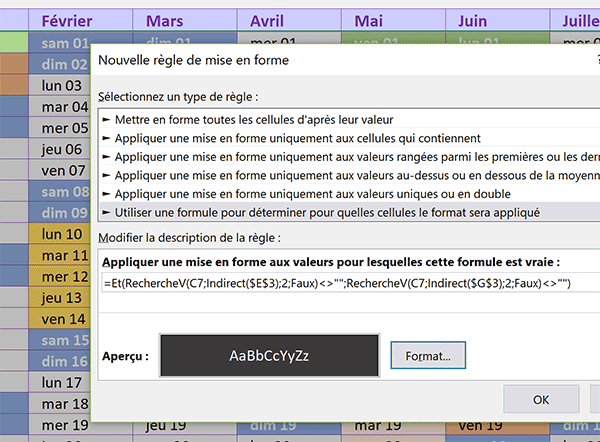600x442 pixels.
Task: Select cell 'mar 18' in Février
Action: pos(60,404)
